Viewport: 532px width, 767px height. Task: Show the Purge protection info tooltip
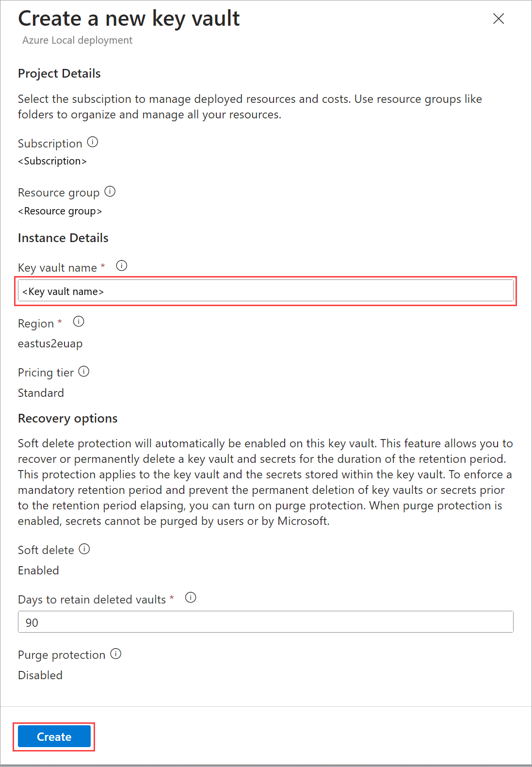click(x=116, y=654)
